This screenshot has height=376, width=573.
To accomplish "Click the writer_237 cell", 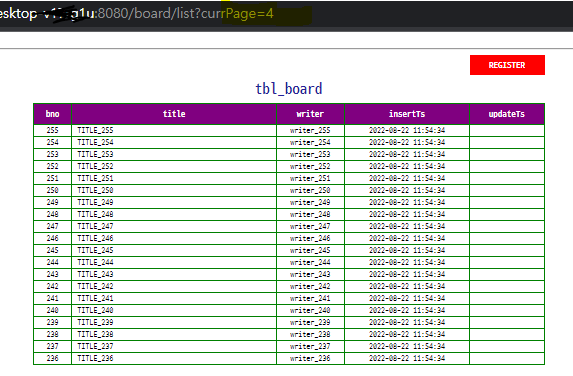I will tap(310, 346).
